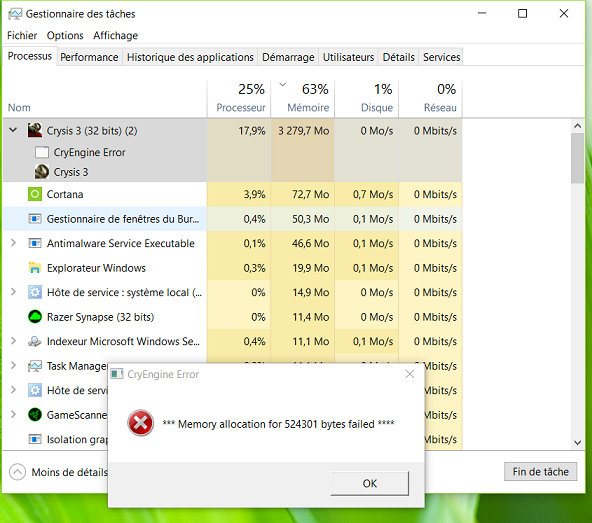This screenshot has height=523, width=592.
Task: Switch to the Services tab
Action: [441, 57]
